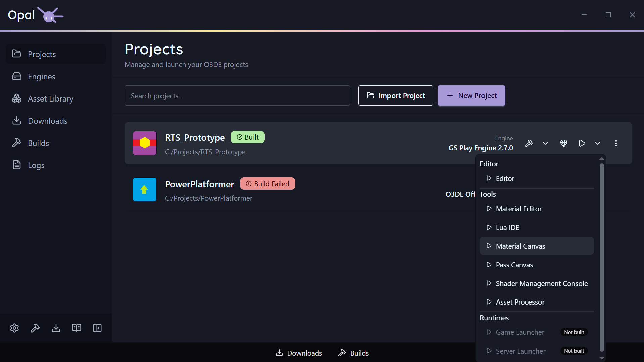Create a New Project
The height and width of the screenshot is (362, 644).
click(x=471, y=95)
